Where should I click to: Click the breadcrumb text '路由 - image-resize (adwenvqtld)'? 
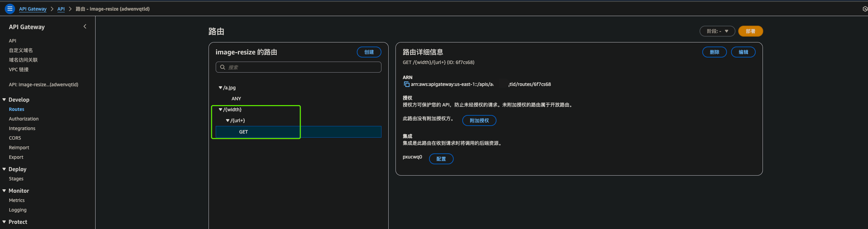[x=113, y=9]
